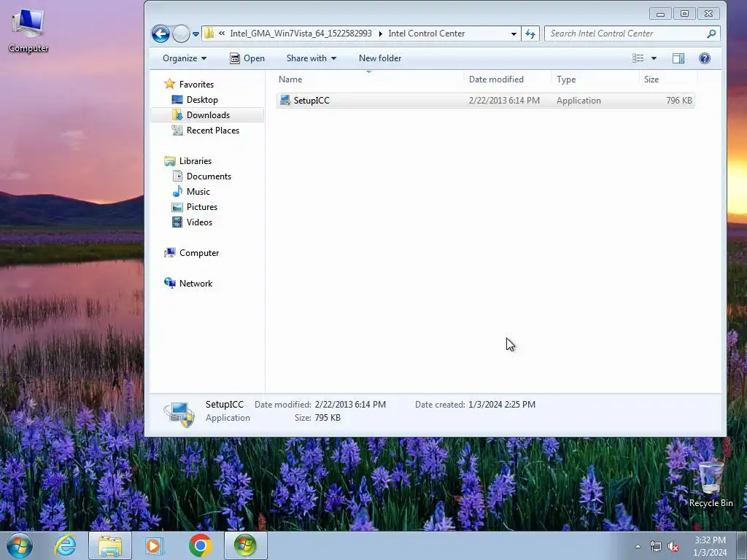Launch Internet Explorer from taskbar
This screenshot has width=747, height=560.
coord(65,545)
